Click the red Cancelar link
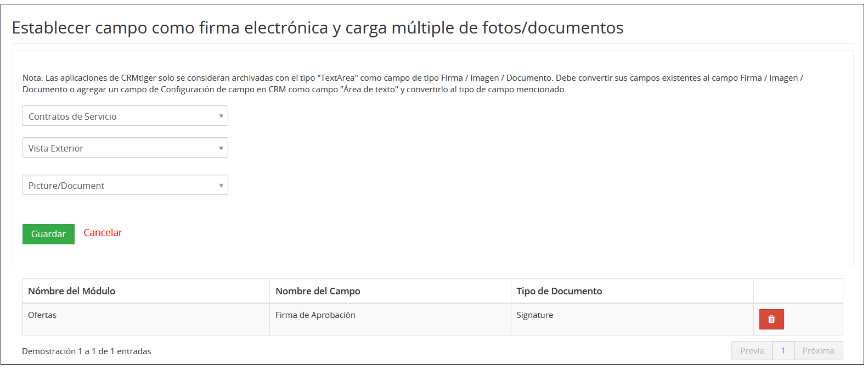 [x=103, y=233]
